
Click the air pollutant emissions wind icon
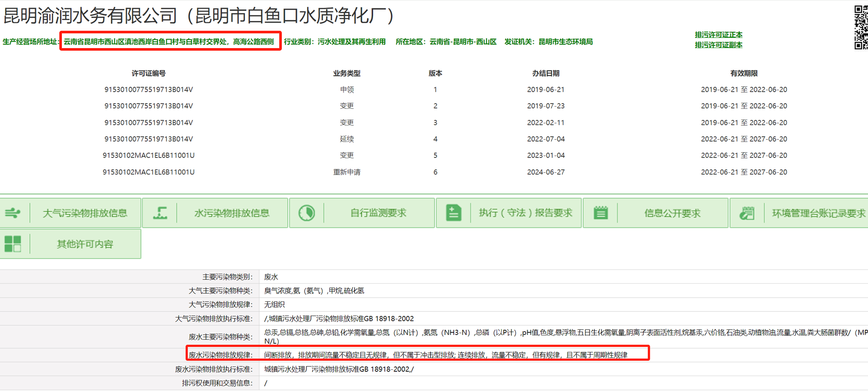pos(13,213)
